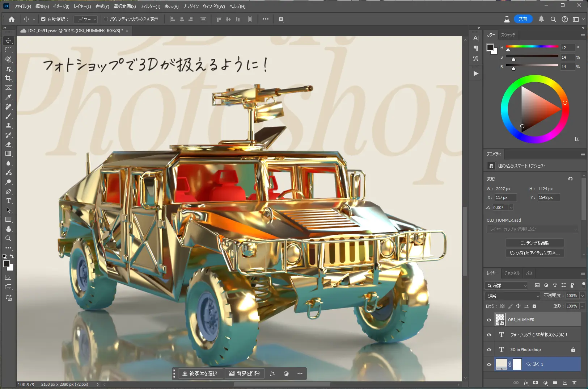Select the Gradient tool
588x389 pixels.
8,154
